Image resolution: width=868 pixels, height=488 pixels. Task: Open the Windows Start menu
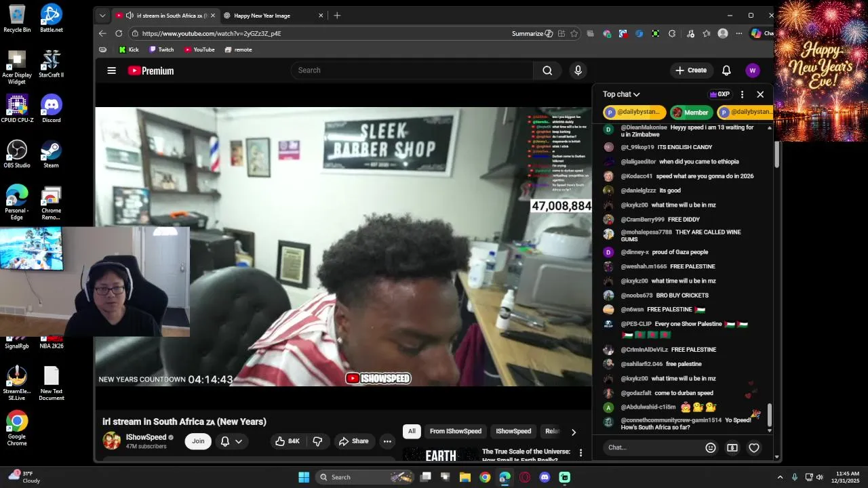click(304, 477)
